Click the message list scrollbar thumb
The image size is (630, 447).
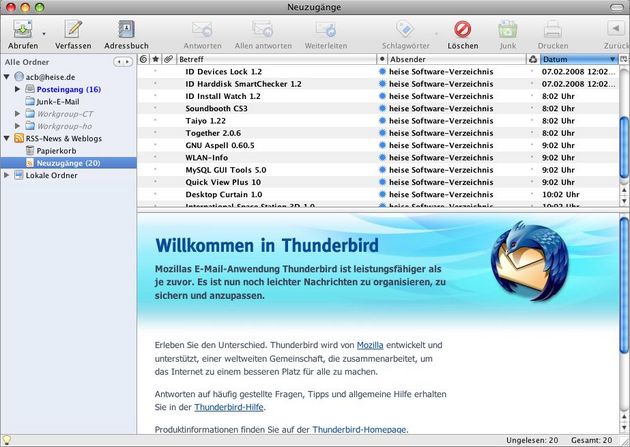point(624,147)
